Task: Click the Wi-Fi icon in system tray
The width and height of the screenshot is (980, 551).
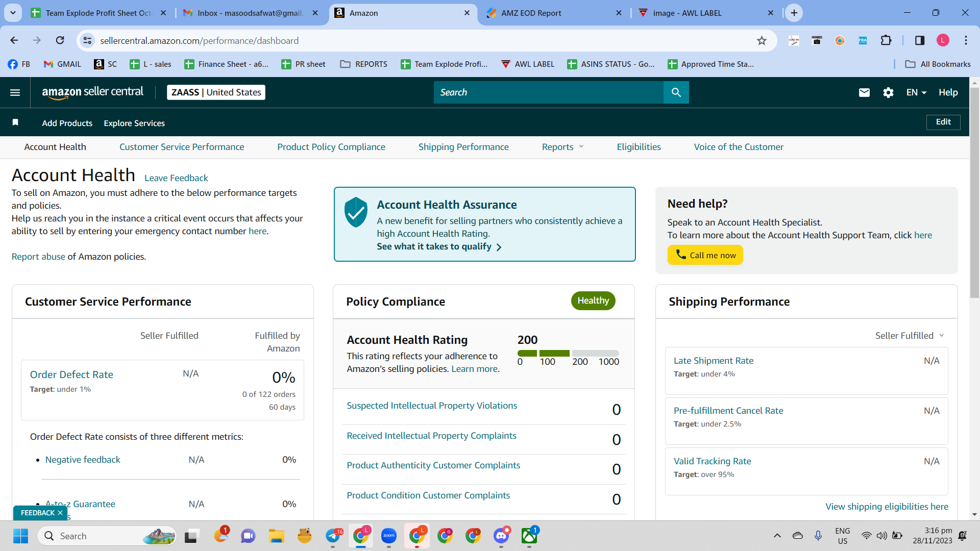Action: click(x=866, y=536)
